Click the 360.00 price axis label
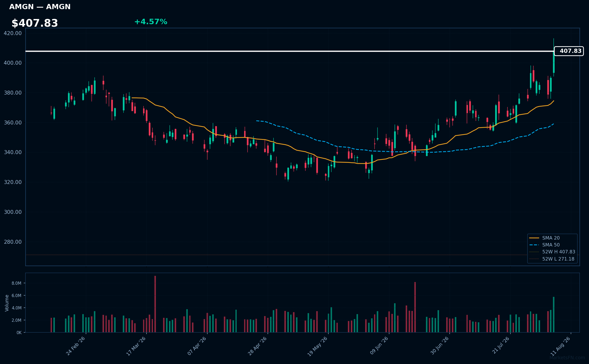This screenshot has width=589, height=364. [13, 122]
